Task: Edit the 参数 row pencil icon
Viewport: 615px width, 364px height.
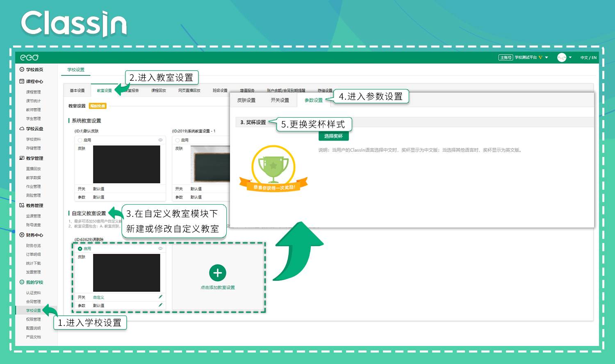Action: click(160, 305)
